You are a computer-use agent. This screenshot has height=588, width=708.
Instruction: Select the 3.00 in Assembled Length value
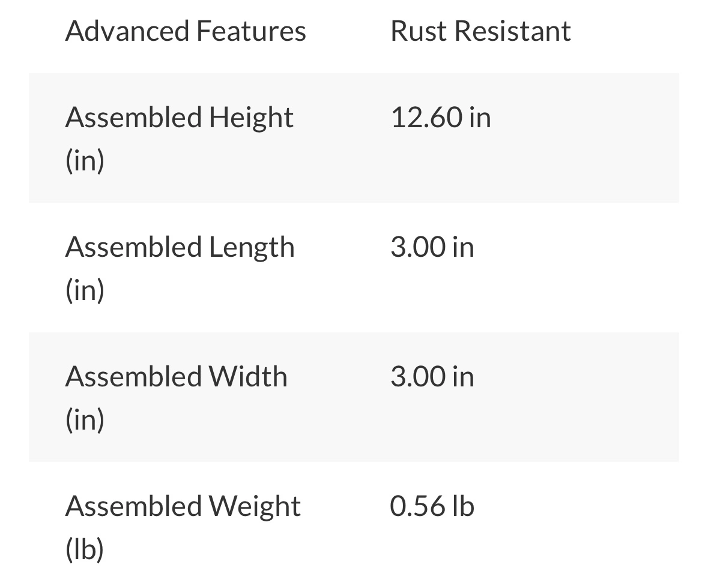(432, 247)
